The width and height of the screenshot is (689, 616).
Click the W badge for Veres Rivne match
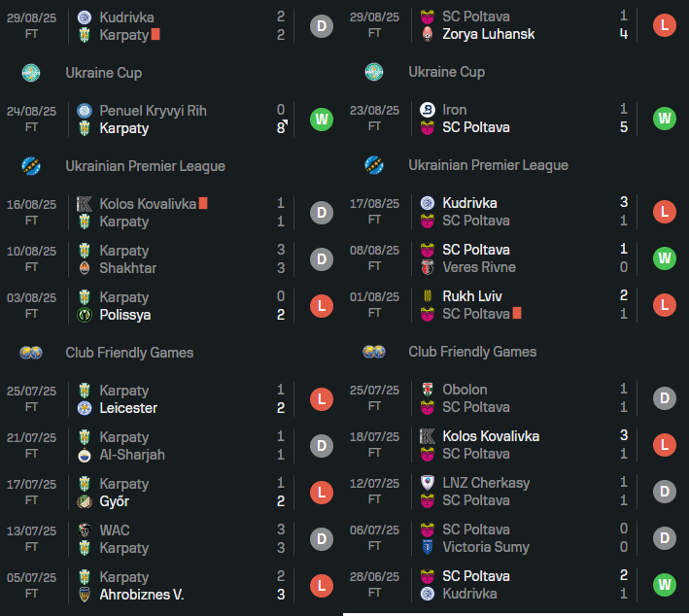pyautogui.click(x=665, y=258)
